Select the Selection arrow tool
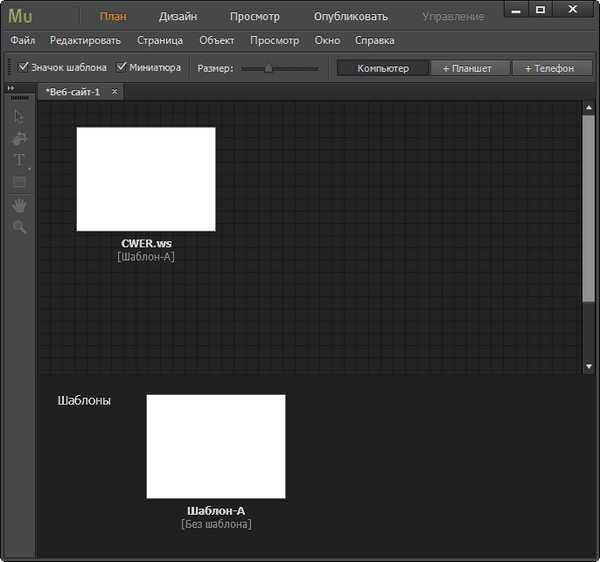The height and width of the screenshot is (562, 600). (x=19, y=117)
